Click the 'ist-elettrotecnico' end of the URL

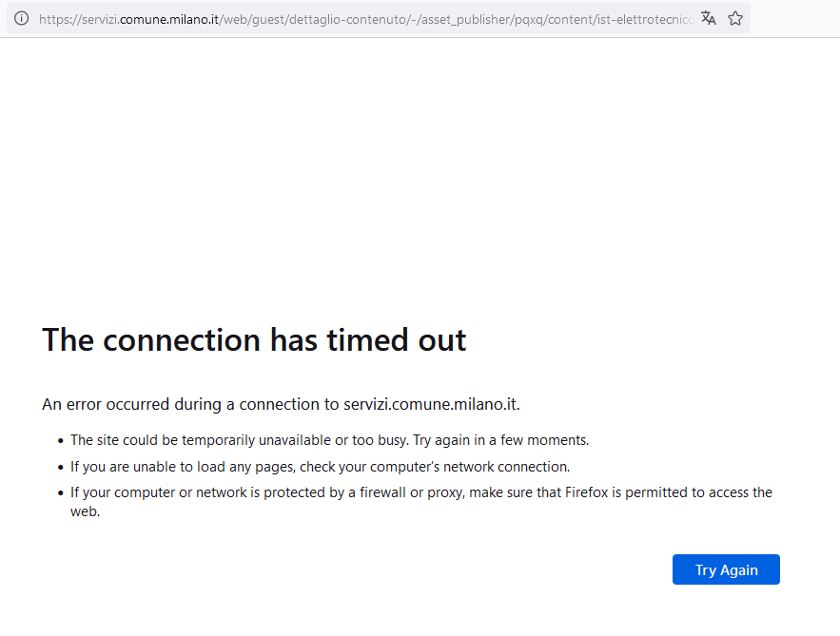tap(656, 18)
